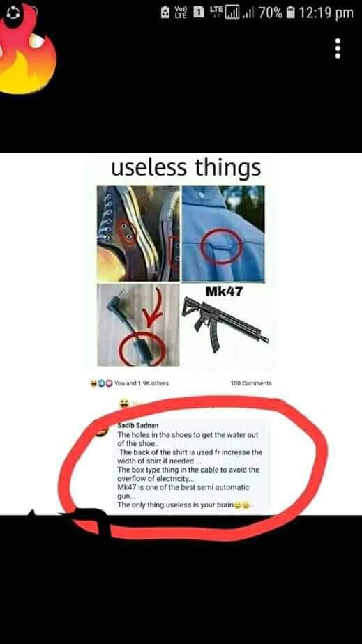Tap the 70% battery percentage text
The width and height of the screenshot is (362, 644).
(271, 13)
